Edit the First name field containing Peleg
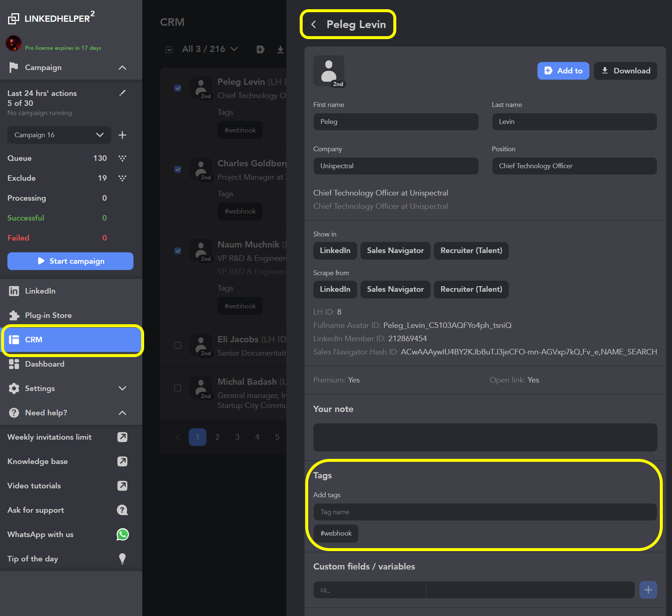 pyautogui.click(x=396, y=122)
